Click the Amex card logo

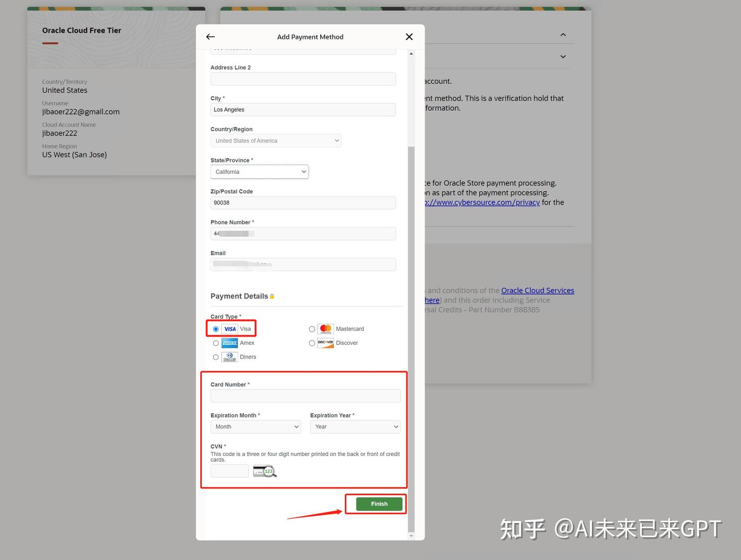coord(230,343)
